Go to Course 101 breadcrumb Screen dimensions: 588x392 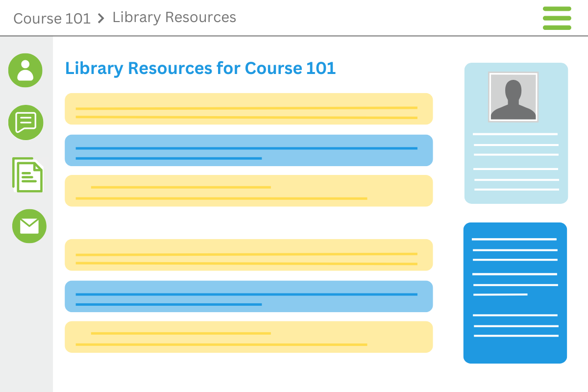click(x=52, y=19)
